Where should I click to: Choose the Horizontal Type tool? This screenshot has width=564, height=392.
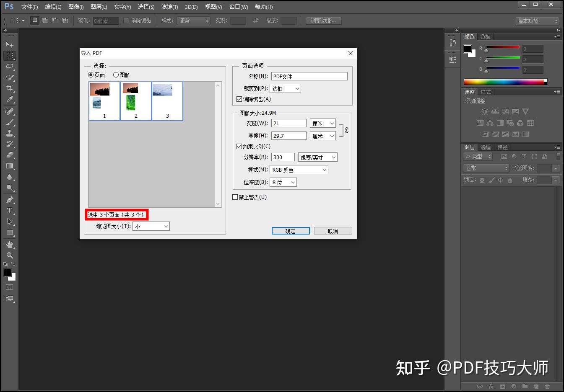point(10,211)
